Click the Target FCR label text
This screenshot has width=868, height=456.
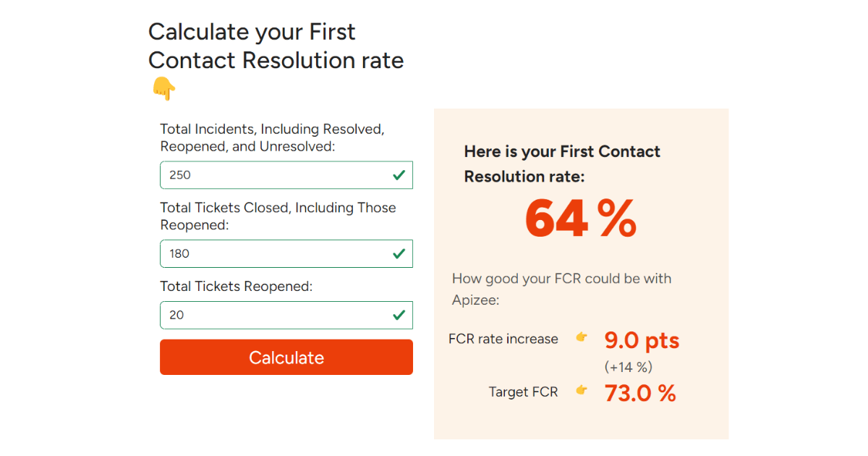point(523,392)
